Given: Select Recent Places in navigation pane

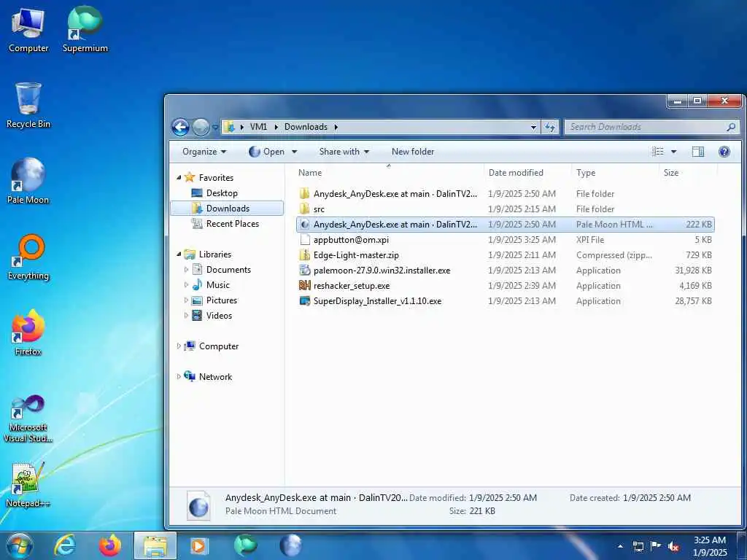Looking at the screenshot, I should point(233,224).
